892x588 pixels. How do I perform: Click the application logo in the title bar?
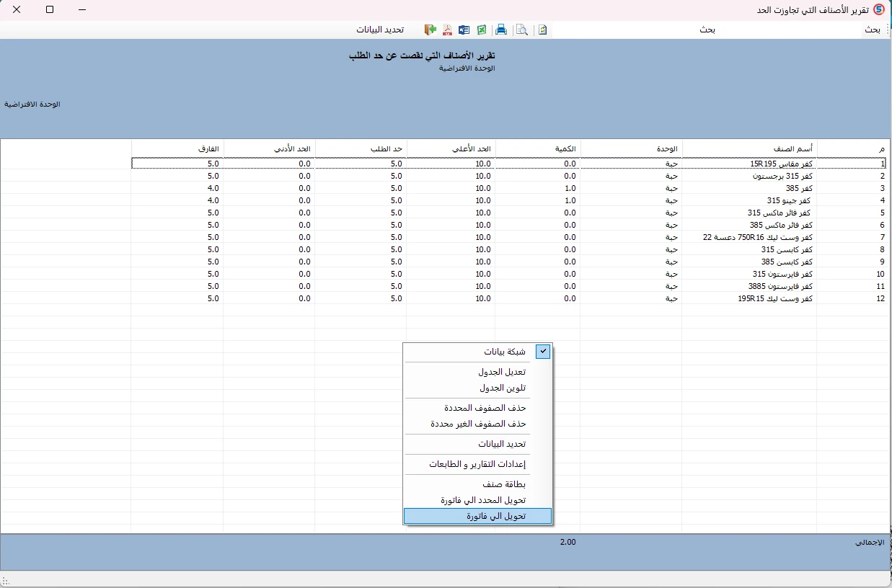(x=878, y=9)
